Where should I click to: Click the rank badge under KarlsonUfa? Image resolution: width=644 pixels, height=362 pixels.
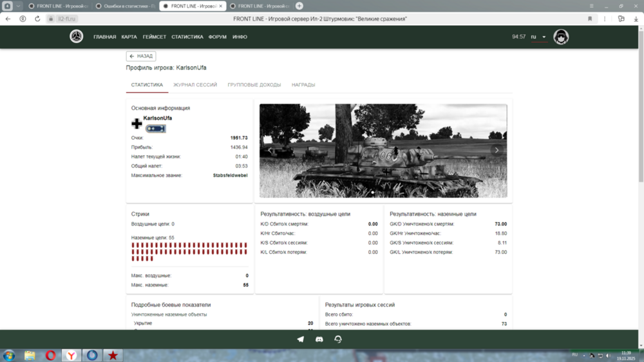tap(155, 128)
